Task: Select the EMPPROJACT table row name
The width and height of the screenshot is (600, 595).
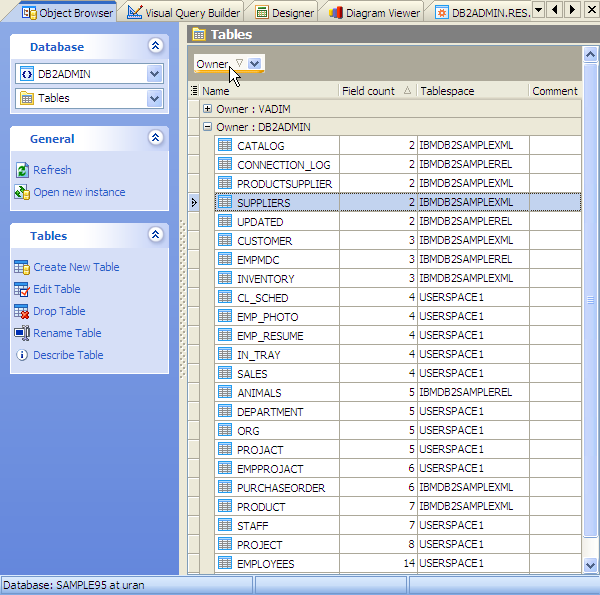Action: [270, 469]
